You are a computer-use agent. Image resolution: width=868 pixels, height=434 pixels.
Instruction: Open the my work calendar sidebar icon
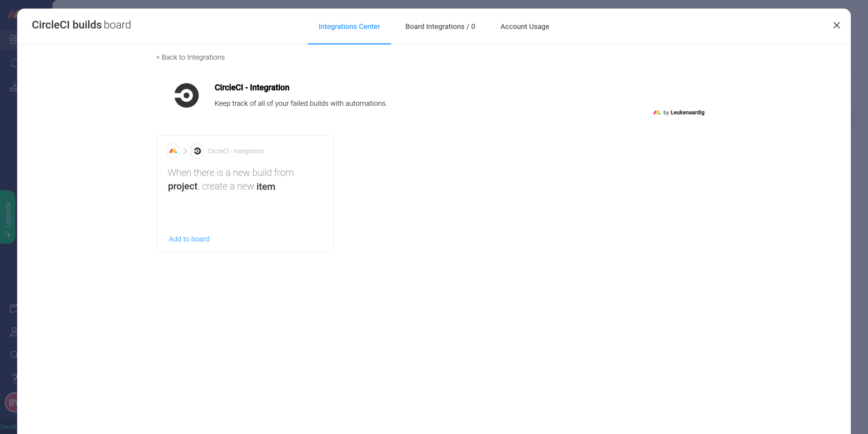pyautogui.click(x=14, y=309)
